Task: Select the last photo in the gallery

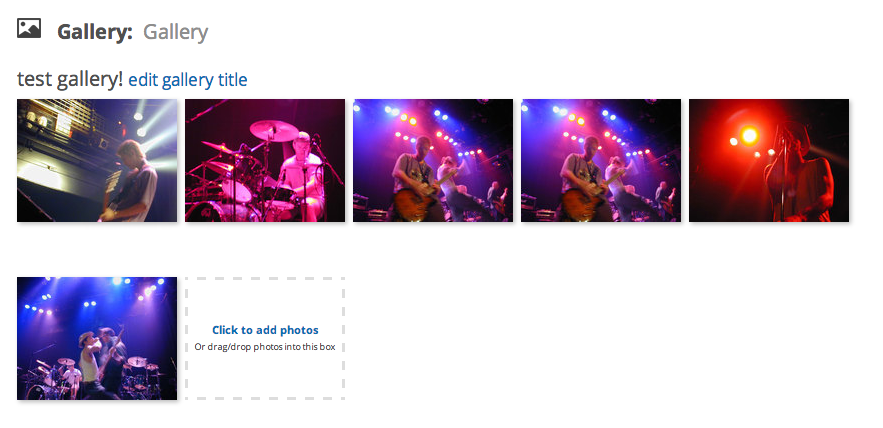Action: tap(97, 338)
